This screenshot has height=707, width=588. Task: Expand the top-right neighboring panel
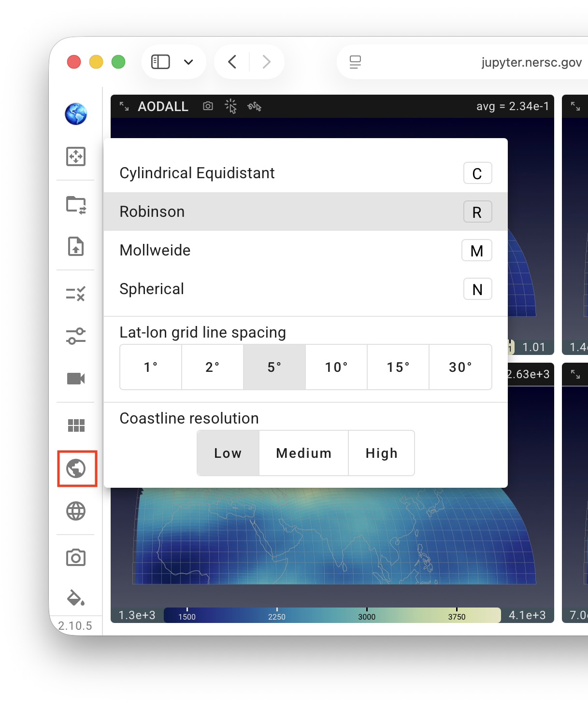tap(575, 106)
